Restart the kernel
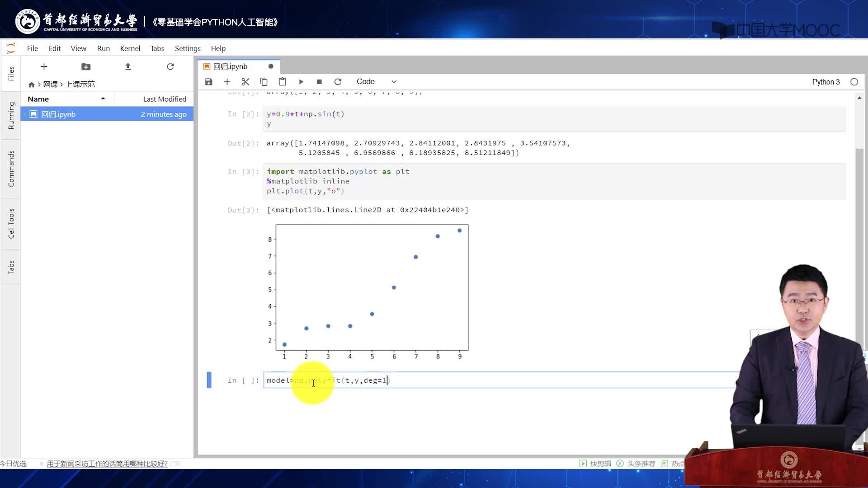The image size is (868, 488). pos(338,82)
